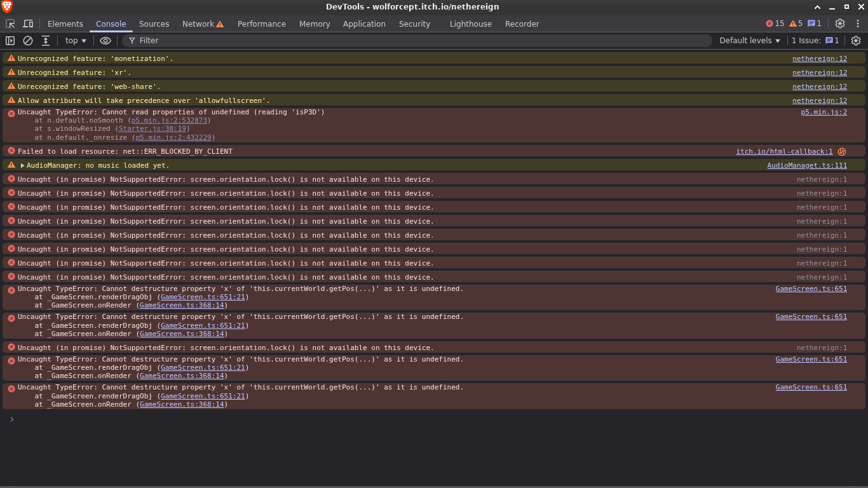Image resolution: width=868 pixels, height=488 pixels.
Task: Click the 'Cannot read properties of undefined' error text
Action: 171,112
